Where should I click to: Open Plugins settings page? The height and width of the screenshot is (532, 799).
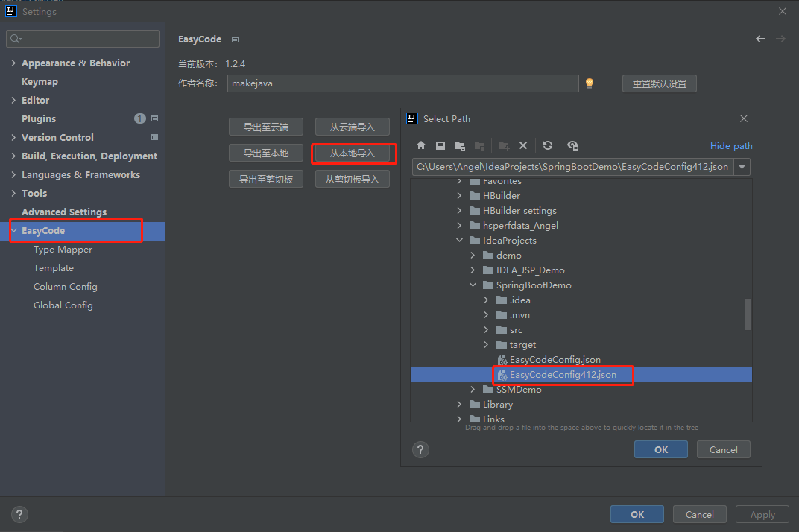[39, 118]
